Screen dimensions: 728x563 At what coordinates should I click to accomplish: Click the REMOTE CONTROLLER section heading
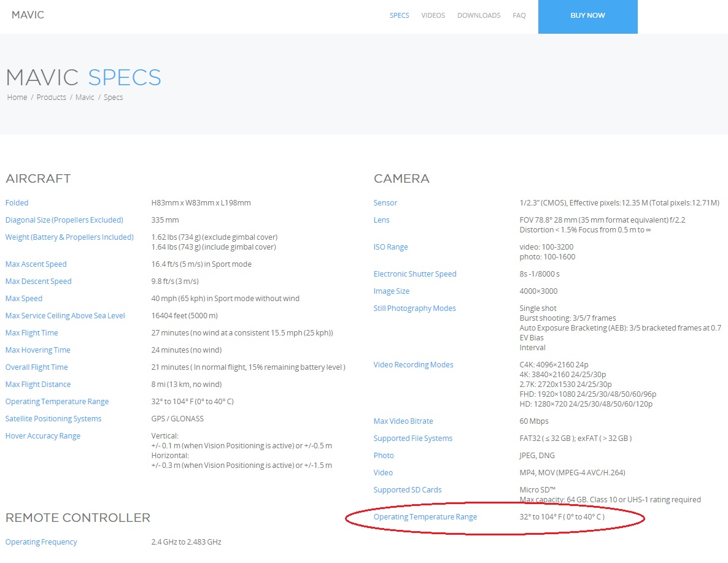click(78, 518)
